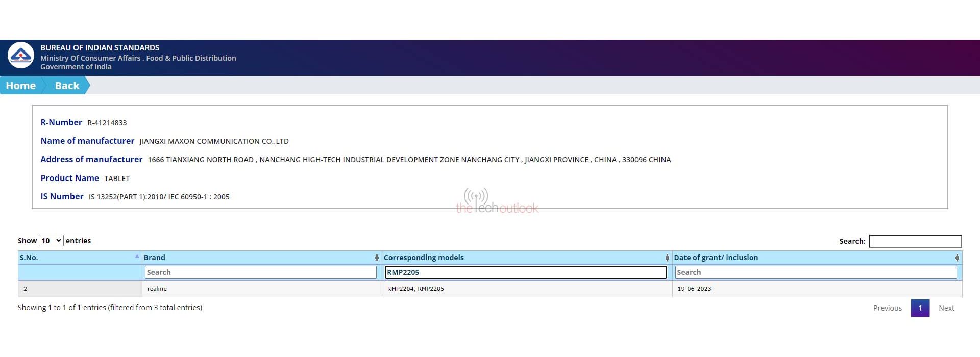The width and height of the screenshot is (980, 357).
Task: Go to the Home breadcrumb
Action: point(21,86)
